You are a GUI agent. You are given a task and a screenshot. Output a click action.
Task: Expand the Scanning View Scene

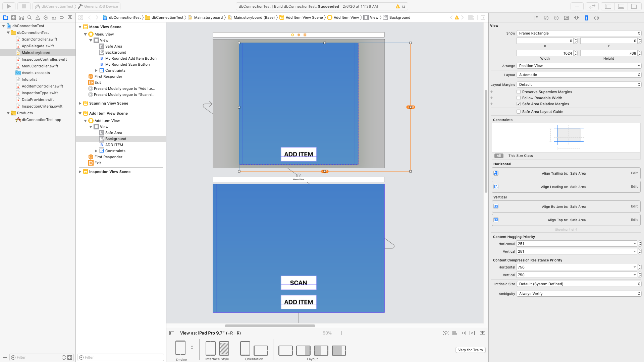click(80, 103)
